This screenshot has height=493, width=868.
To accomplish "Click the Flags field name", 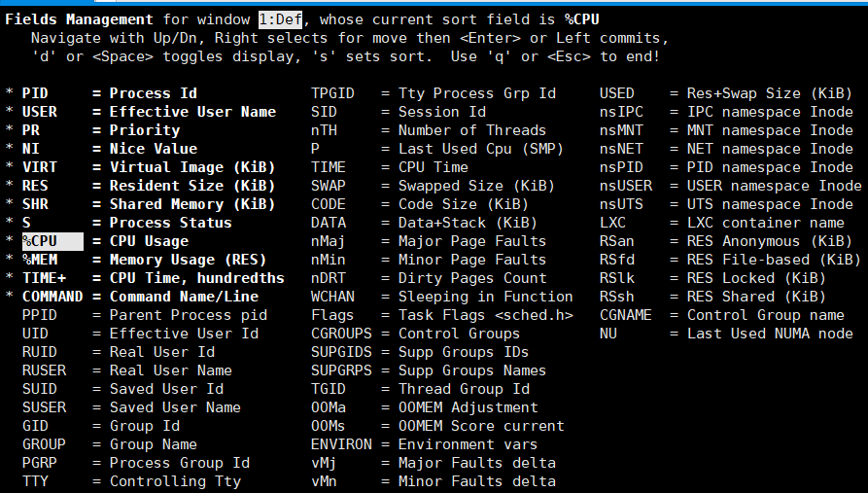I will click(332, 315).
